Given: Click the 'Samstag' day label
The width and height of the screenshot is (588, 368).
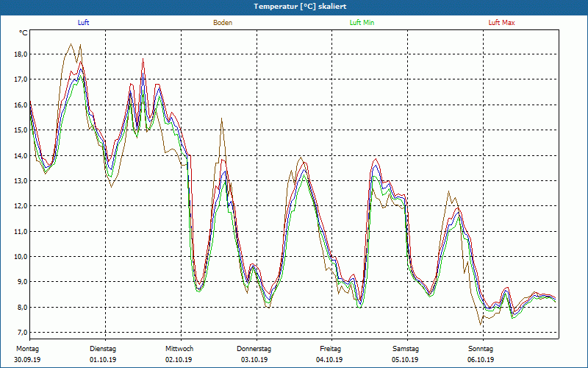Looking at the screenshot, I should 406,349.
